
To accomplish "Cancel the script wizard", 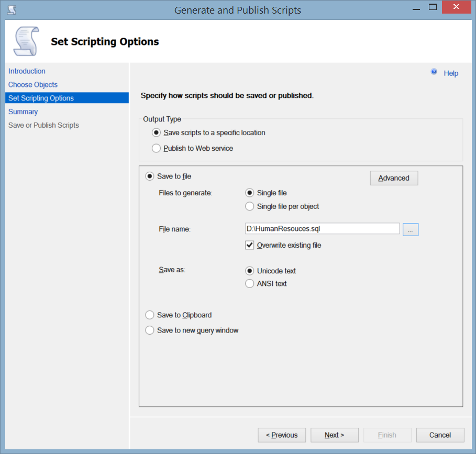I will click(x=440, y=435).
